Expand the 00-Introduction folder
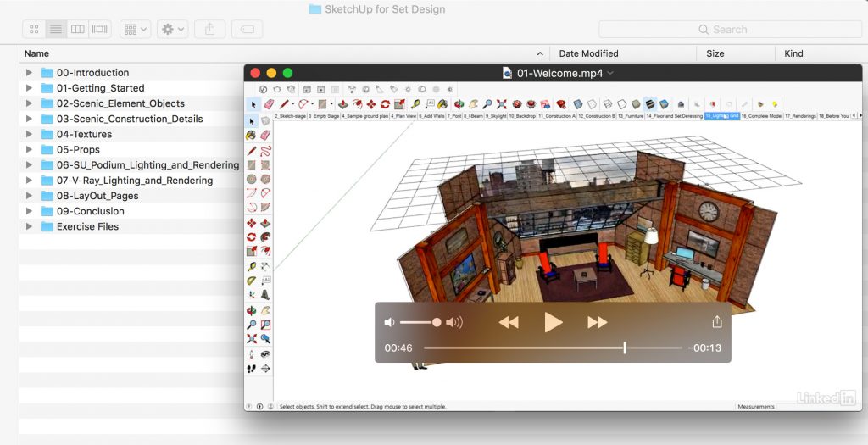Screen dimensions: 868x445 point(29,73)
